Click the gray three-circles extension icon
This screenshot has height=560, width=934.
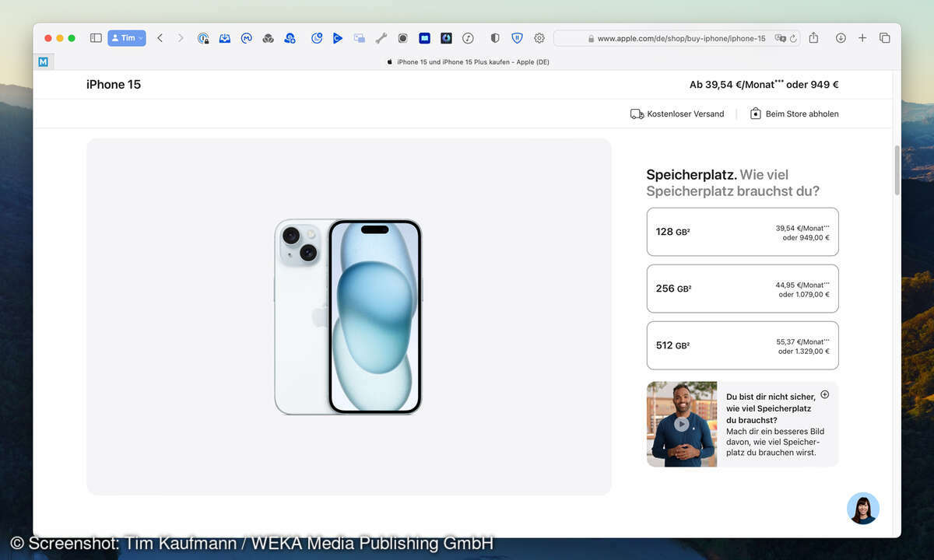pos(269,38)
